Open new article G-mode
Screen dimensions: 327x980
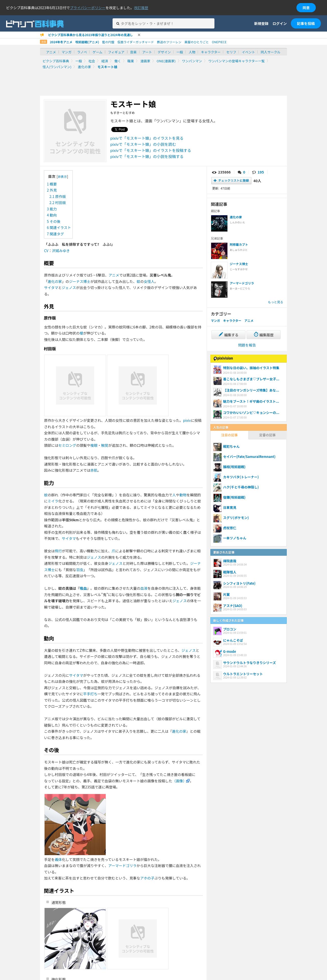(x=229, y=652)
